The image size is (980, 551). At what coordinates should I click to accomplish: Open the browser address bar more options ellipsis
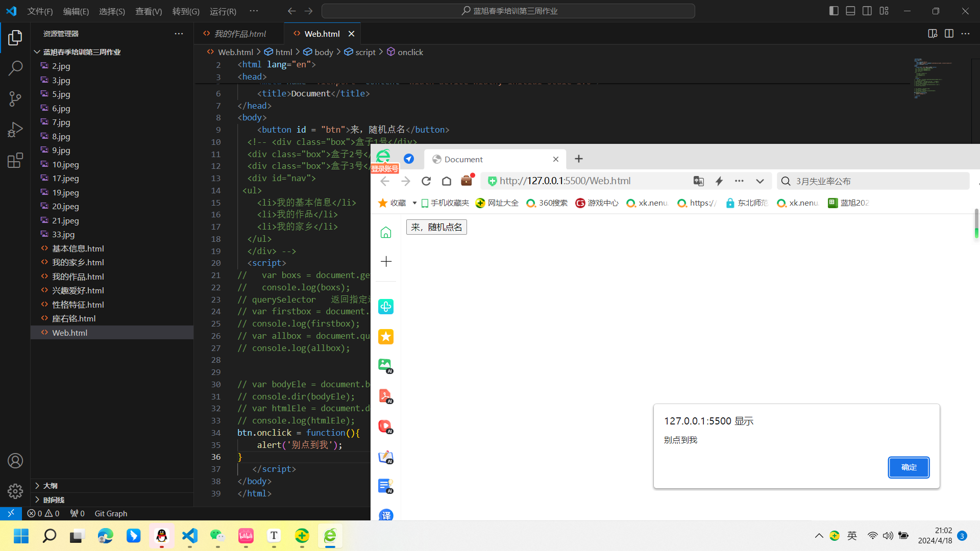click(x=739, y=181)
